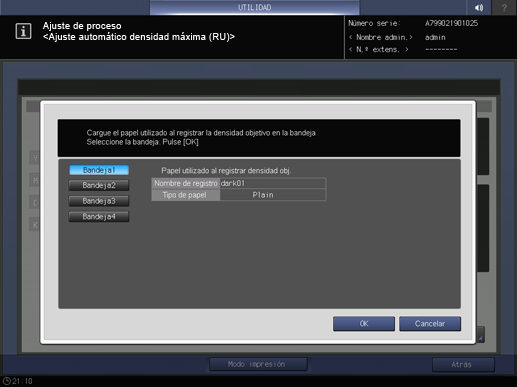Click the Nombre de registro label
Viewport: 517px width, 387px height.
pyautogui.click(x=186, y=183)
